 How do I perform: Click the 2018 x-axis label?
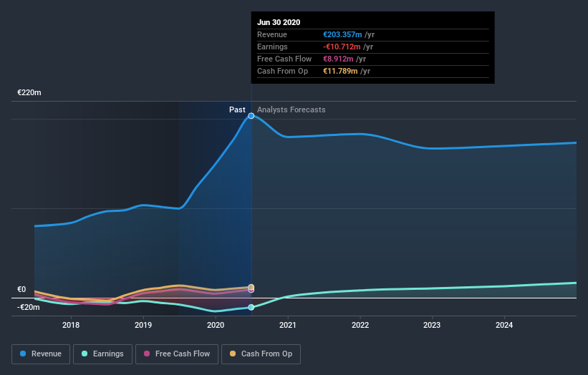pos(71,325)
